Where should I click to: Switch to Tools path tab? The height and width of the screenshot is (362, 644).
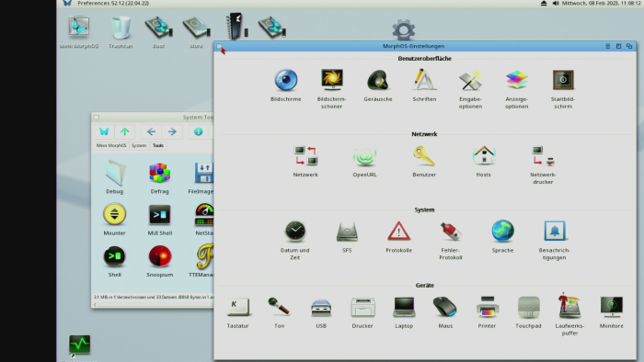[x=158, y=145]
